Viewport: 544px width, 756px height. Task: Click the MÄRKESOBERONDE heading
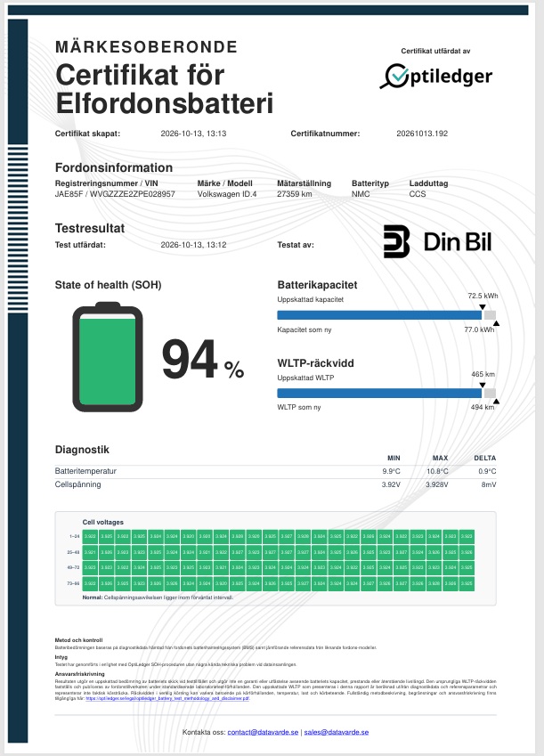tap(146, 47)
